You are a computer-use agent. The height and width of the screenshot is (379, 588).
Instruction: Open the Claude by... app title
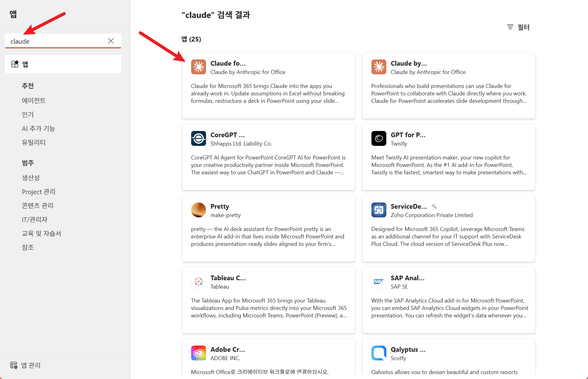409,63
